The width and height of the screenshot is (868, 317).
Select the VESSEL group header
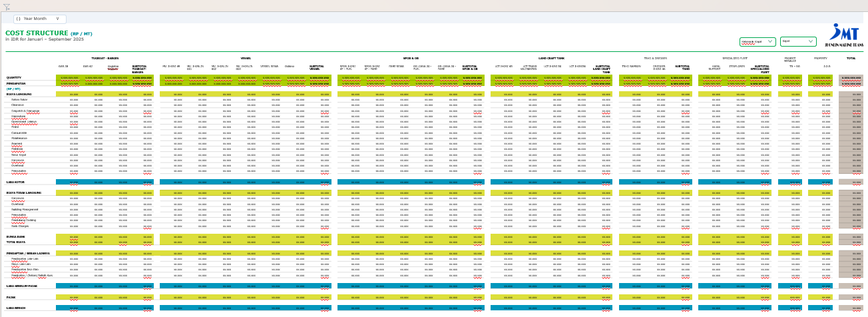point(245,59)
